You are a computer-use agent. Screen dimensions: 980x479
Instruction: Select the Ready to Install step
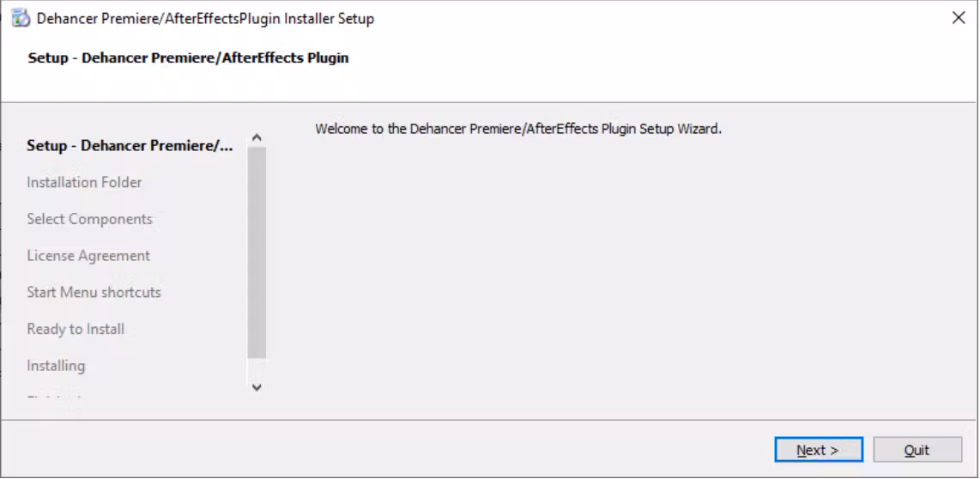pyautogui.click(x=76, y=329)
